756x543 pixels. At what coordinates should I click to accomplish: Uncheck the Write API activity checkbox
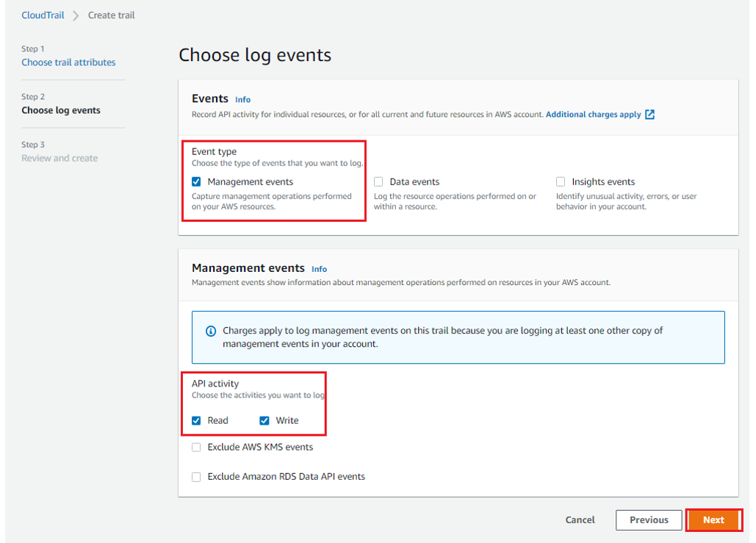[x=264, y=420]
